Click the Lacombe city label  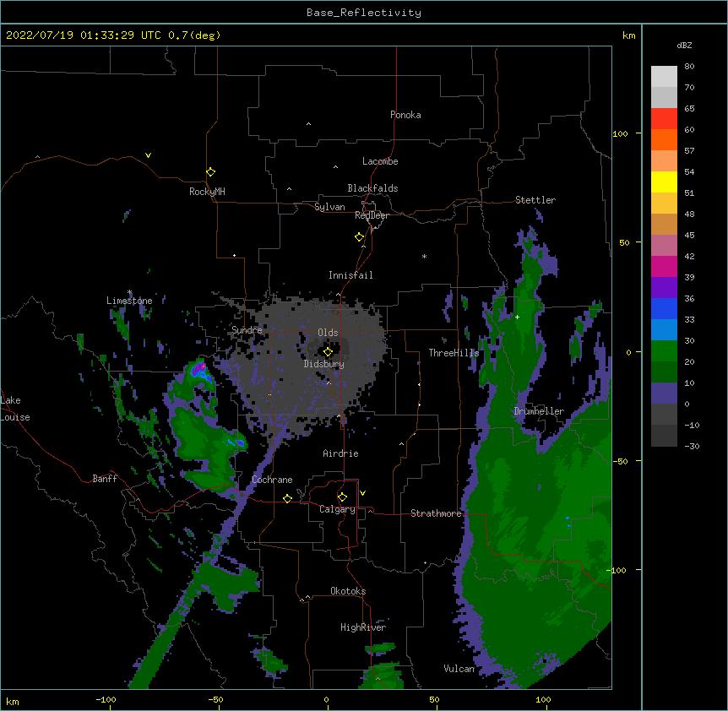pos(380,161)
